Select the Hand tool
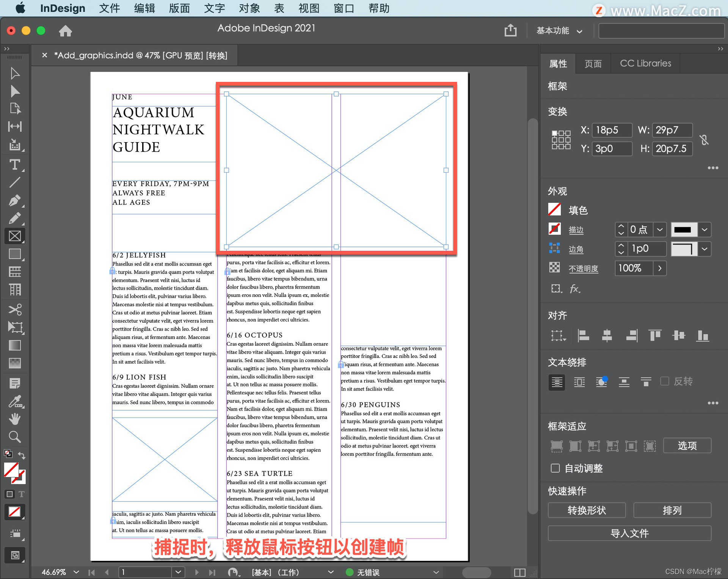Image resolution: width=728 pixels, height=579 pixels. [14, 419]
